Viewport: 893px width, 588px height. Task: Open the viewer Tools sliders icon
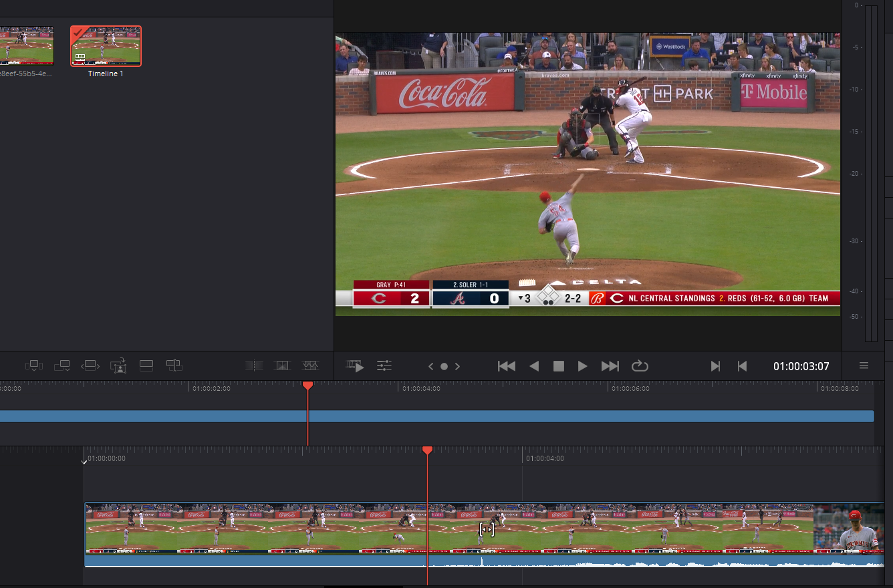tap(384, 365)
